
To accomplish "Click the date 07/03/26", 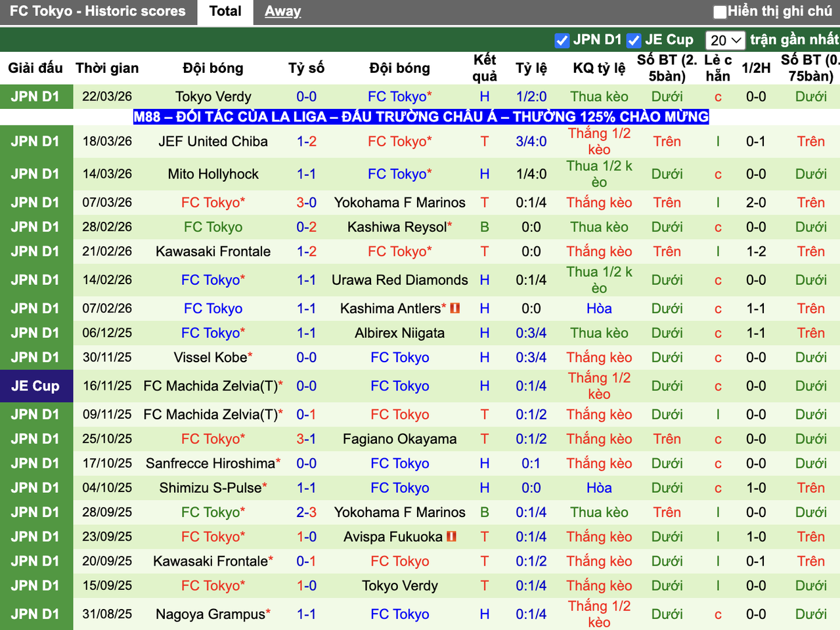I will coord(107,202).
